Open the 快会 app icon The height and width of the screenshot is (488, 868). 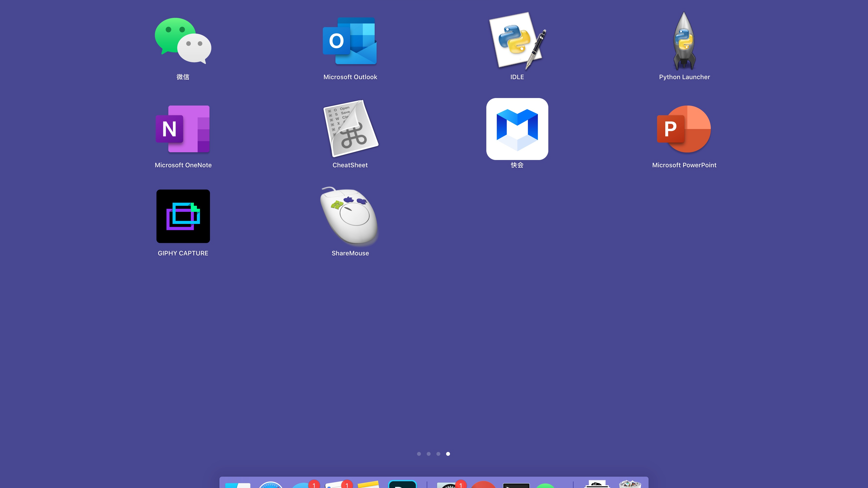coord(517,129)
